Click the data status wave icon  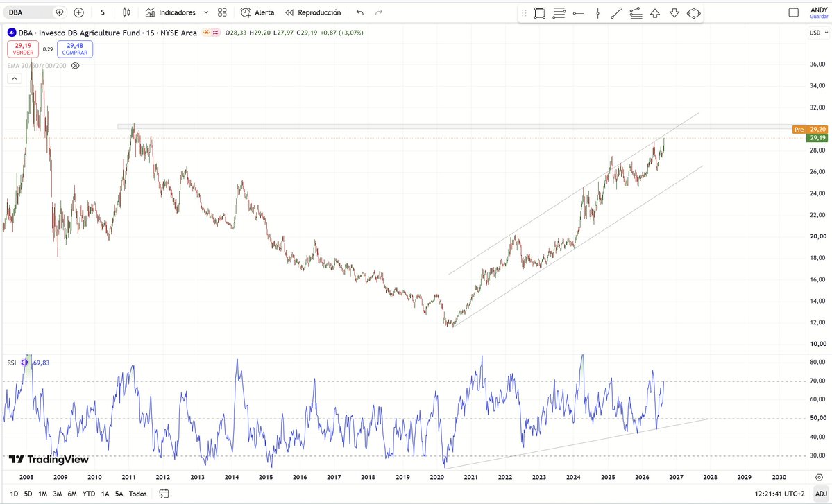(215, 33)
